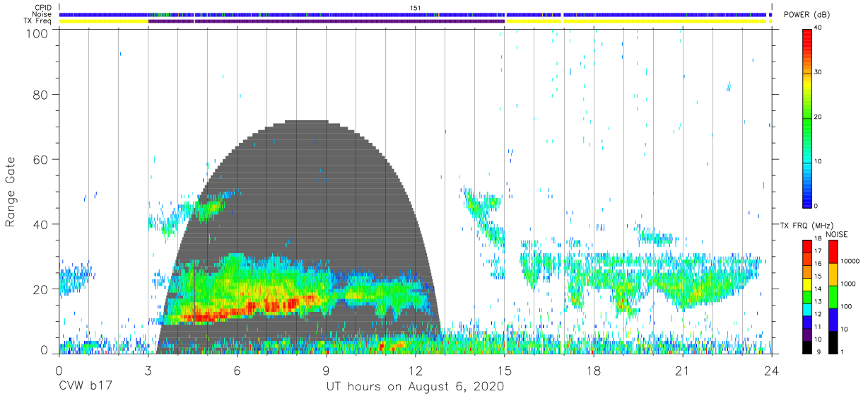Click the y-axis tick label 40

tap(41, 224)
